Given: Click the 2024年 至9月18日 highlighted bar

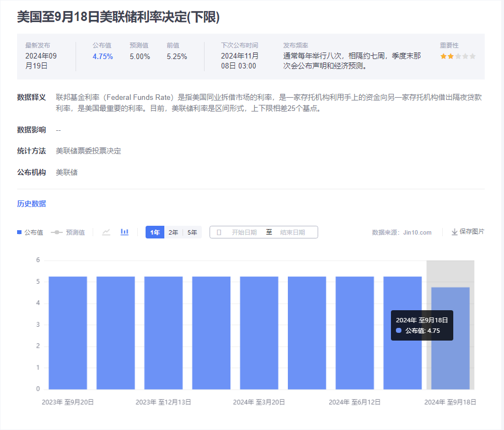Looking at the screenshot, I should (450, 338).
